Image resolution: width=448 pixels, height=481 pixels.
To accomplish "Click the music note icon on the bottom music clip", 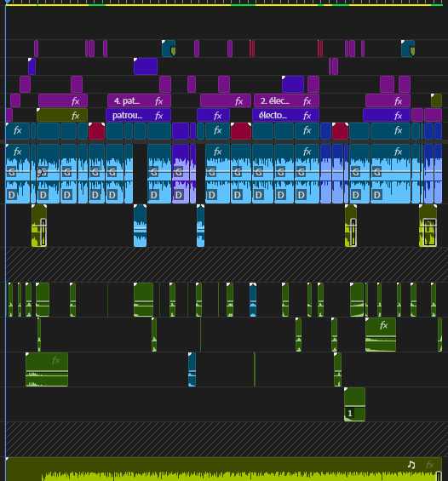I will click(x=411, y=465).
